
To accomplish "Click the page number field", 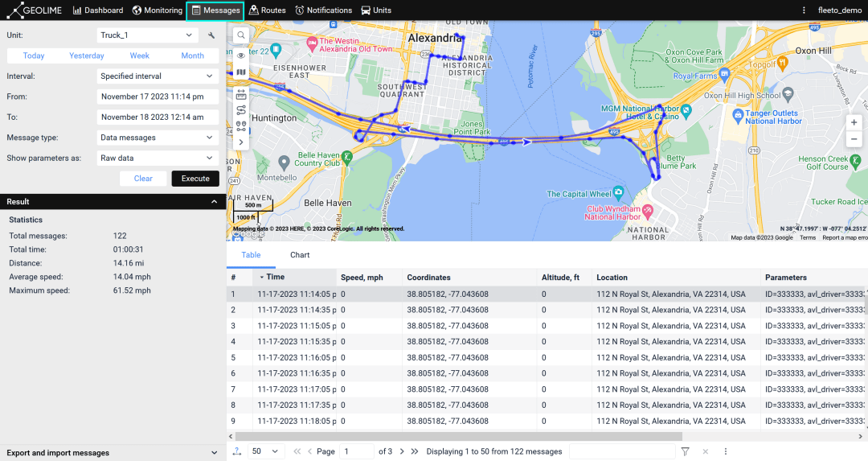I will click(357, 451).
